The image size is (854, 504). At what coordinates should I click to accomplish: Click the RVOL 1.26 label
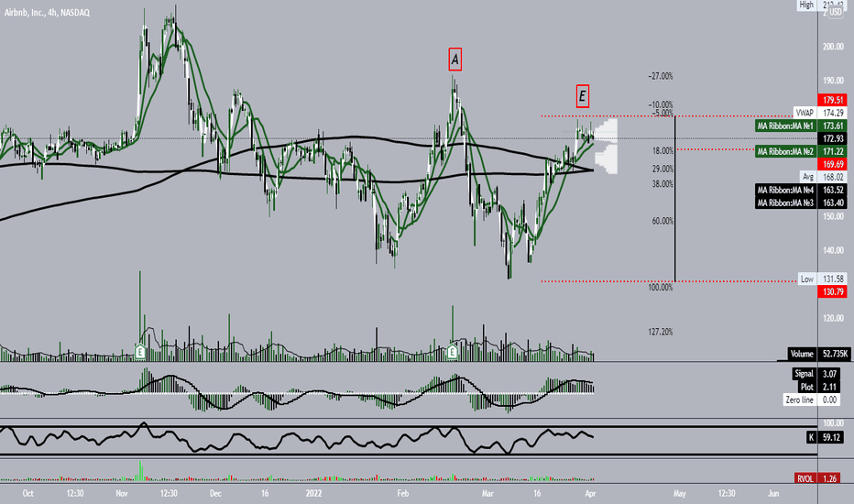(817, 478)
